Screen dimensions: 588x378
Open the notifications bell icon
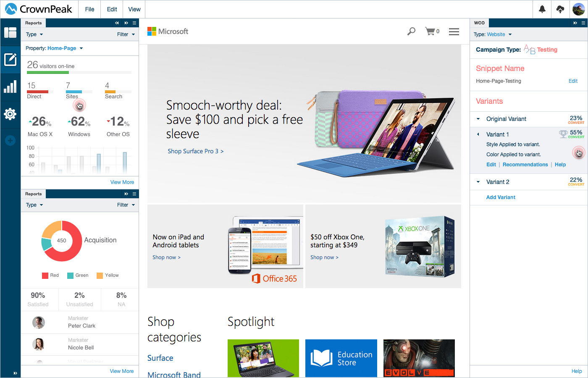542,9
